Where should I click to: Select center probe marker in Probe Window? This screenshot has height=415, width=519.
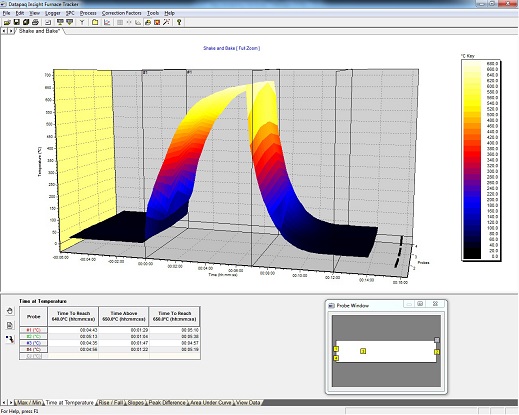pyautogui.click(x=363, y=351)
